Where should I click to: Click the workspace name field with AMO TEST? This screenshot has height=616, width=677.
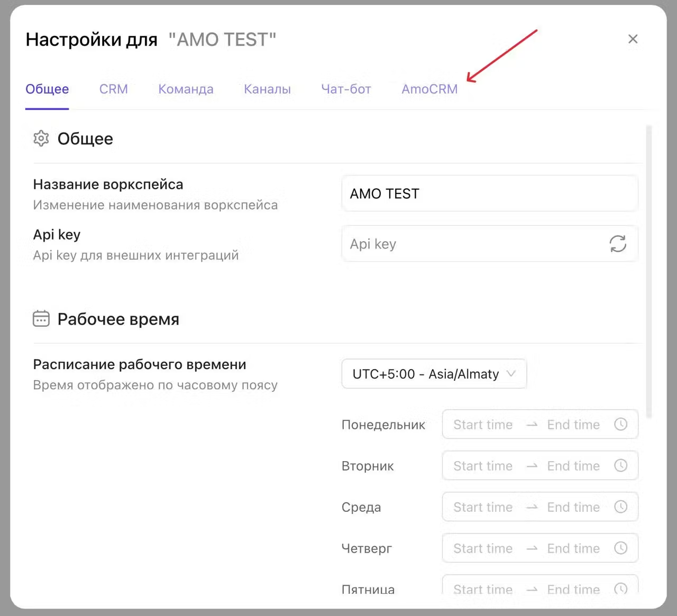coord(489,194)
